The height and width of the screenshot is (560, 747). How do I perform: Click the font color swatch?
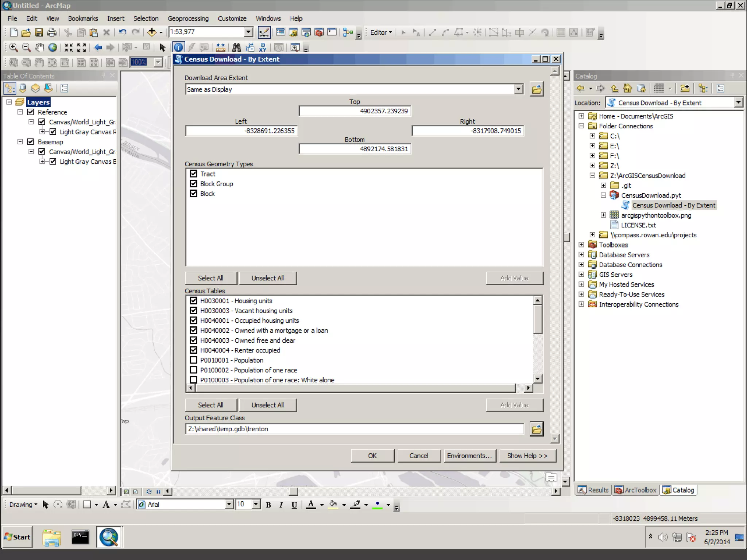311,505
